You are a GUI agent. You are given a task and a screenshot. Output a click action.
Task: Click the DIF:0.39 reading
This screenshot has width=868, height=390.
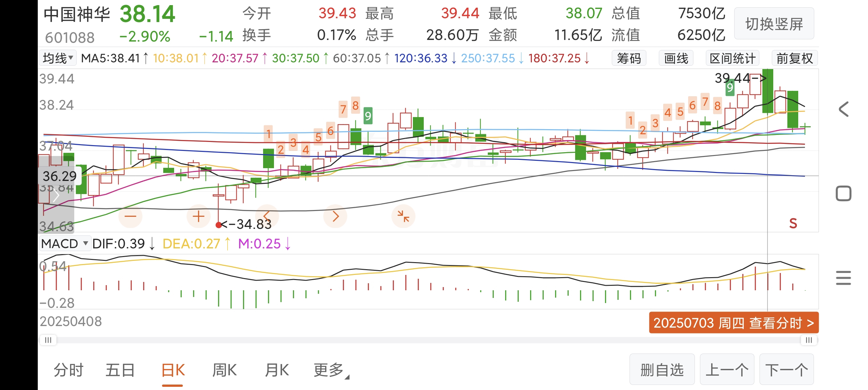click(x=118, y=244)
